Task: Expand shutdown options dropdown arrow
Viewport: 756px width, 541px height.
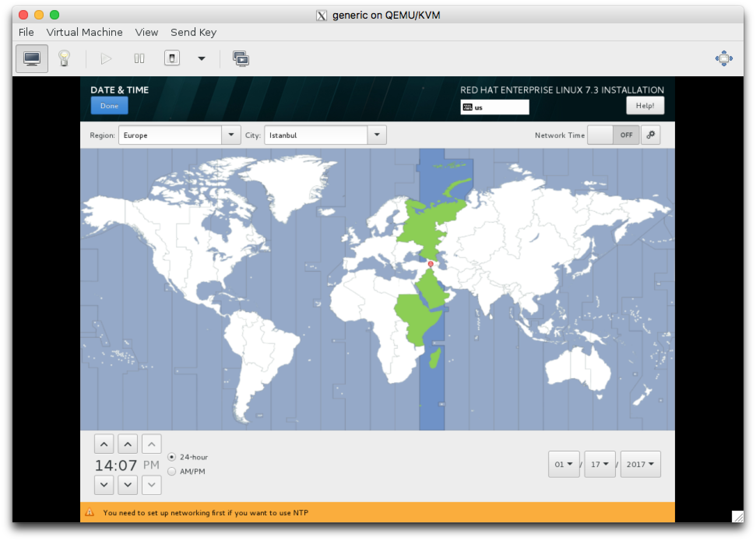Action: point(201,59)
